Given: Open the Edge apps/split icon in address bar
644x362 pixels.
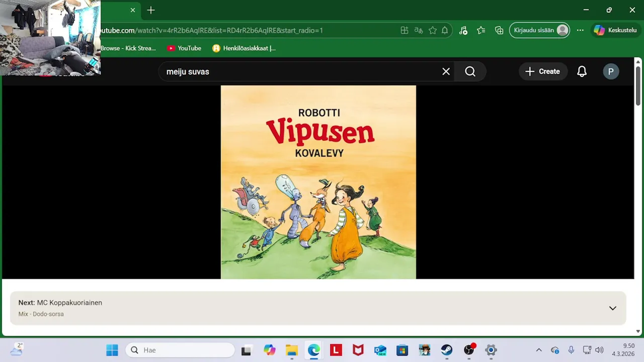Looking at the screenshot, I should tap(405, 30).
